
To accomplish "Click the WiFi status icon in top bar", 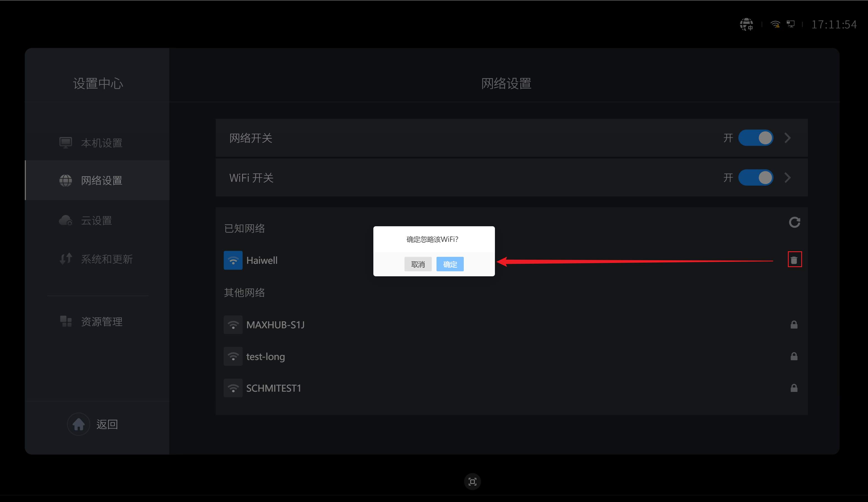I will tap(775, 24).
